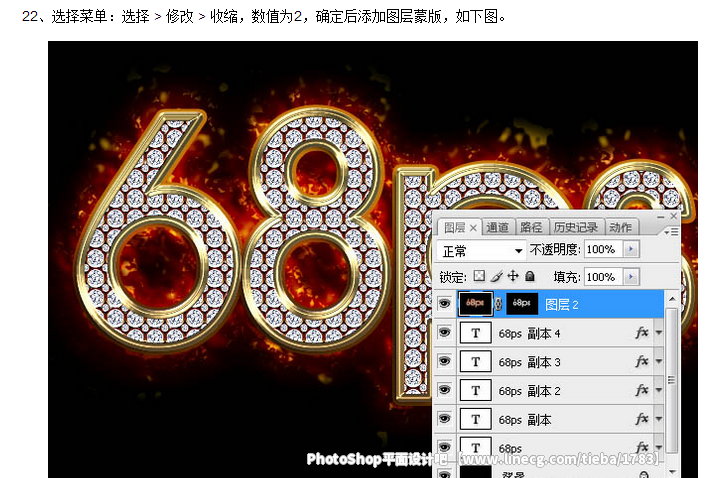Screen dimensions: 715x478
Task: Click the lock image pixels brush icon
Action: 496,276
